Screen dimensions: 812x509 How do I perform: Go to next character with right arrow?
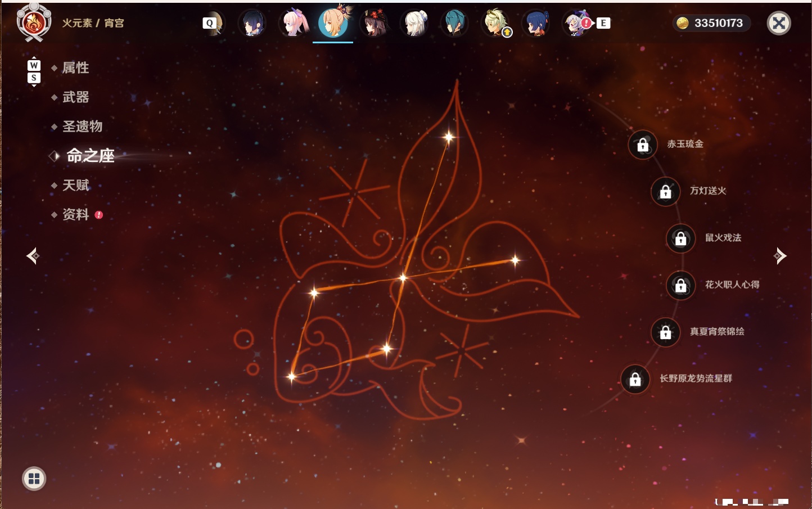(779, 256)
